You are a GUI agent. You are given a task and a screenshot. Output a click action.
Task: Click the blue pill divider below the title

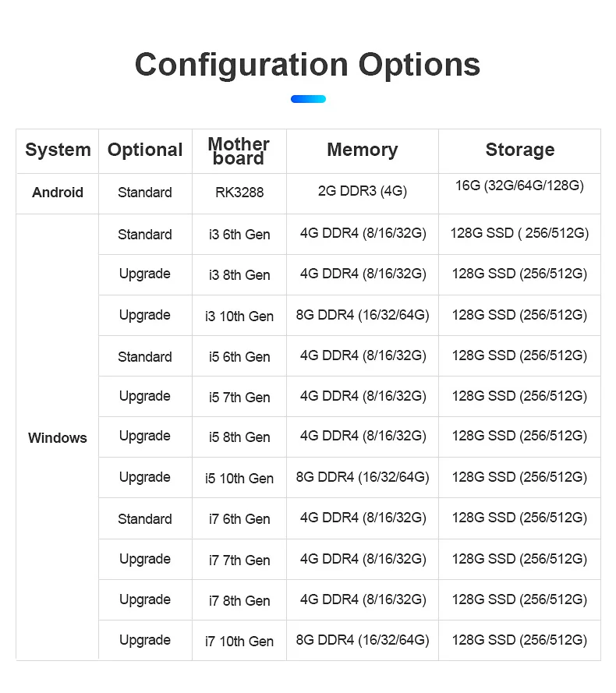coord(308,99)
